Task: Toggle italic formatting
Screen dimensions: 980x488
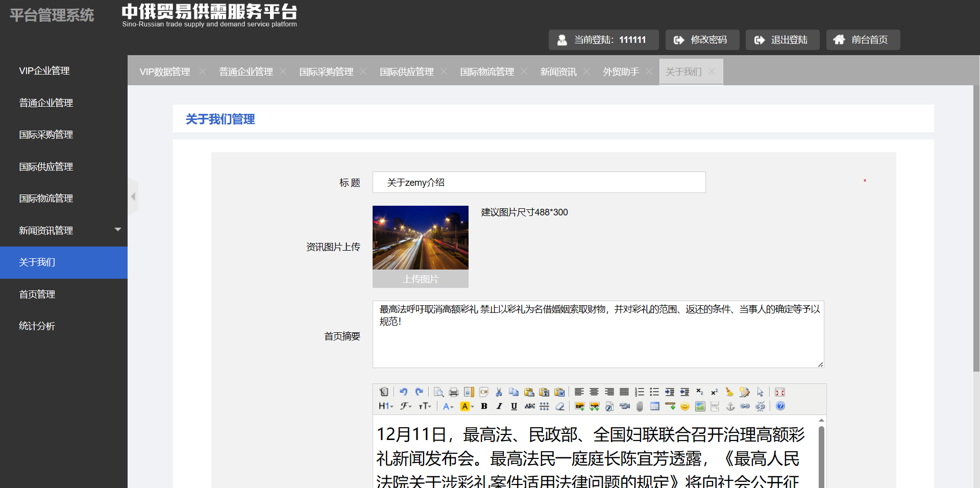Action: (x=499, y=406)
